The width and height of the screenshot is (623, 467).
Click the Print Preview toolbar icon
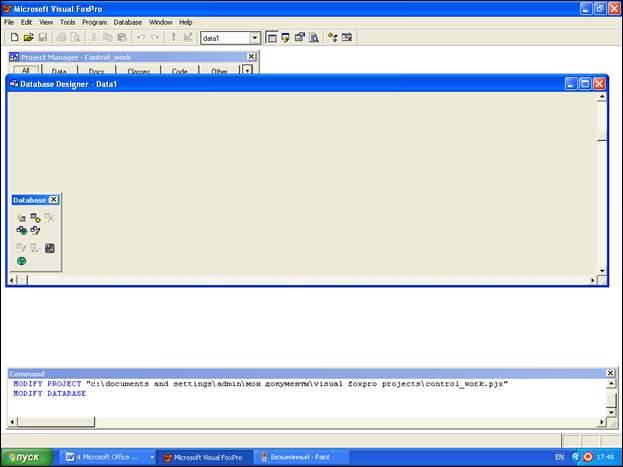(75, 37)
